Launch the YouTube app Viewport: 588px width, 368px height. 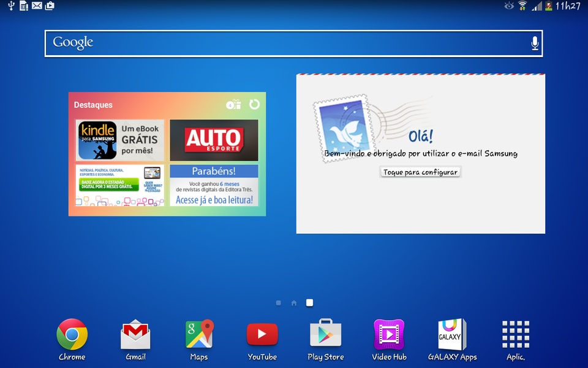pyautogui.click(x=262, y=334)
